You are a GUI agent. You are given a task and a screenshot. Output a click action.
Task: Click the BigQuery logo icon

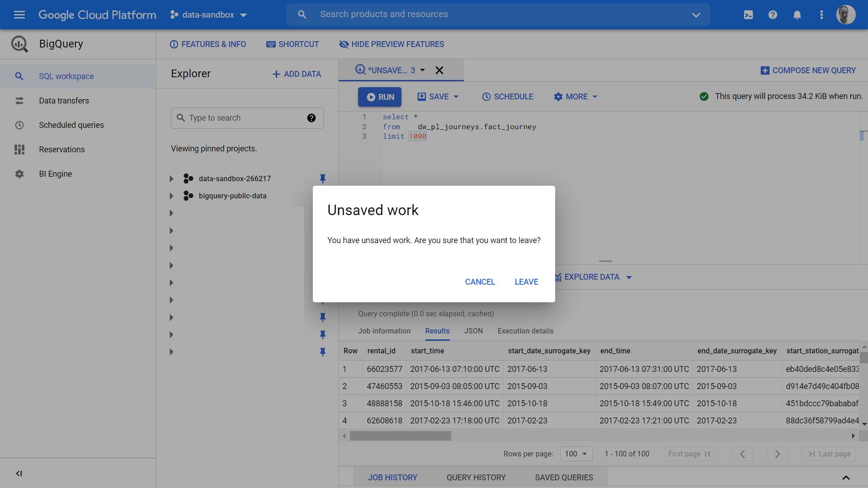(19, 44)
